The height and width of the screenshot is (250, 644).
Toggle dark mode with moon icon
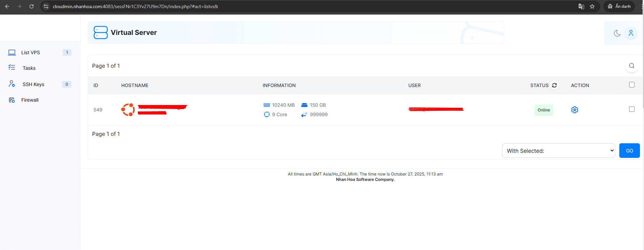click(617, 33)
